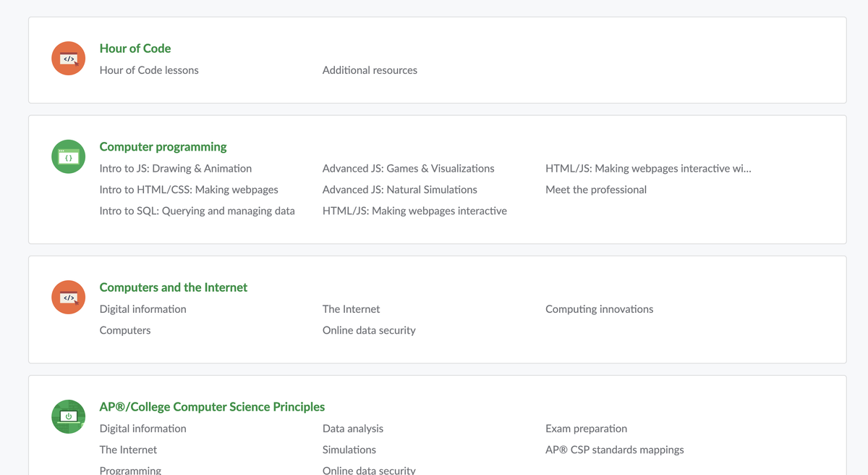The height and width of the screenshot is (475, 868).
Task: Click the Computer programming curly-braces icon
Action: pyautogui.click(x=68, y=156)
